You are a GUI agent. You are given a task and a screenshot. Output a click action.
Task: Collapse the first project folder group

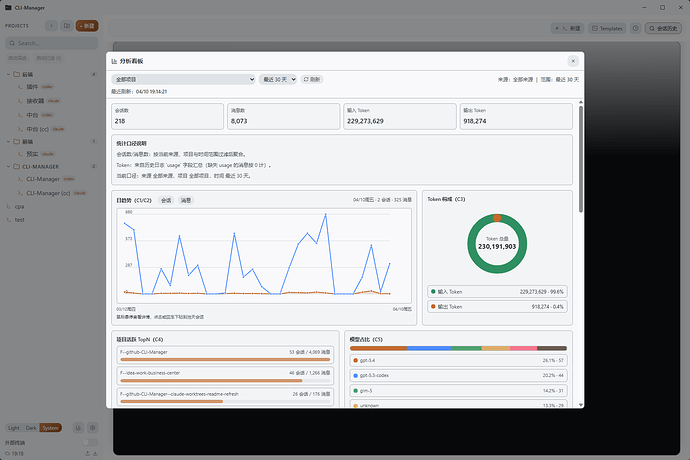coord(8,74)
